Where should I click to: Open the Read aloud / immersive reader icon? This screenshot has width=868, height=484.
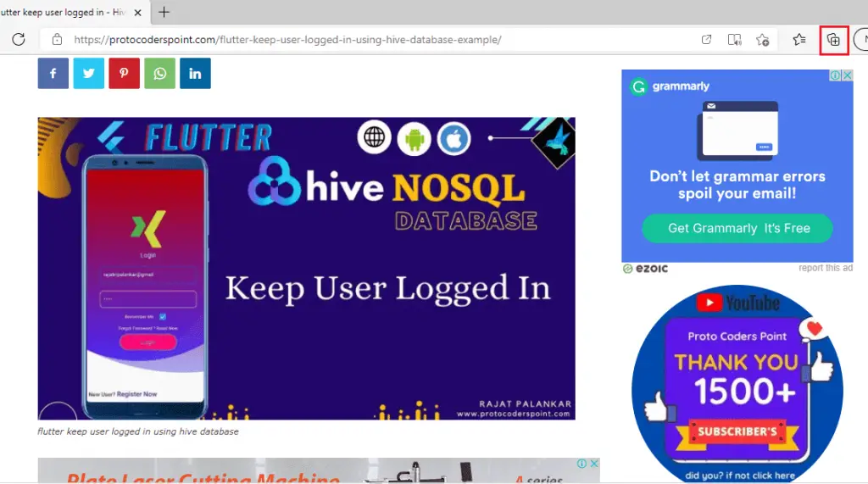coord(735,39)
